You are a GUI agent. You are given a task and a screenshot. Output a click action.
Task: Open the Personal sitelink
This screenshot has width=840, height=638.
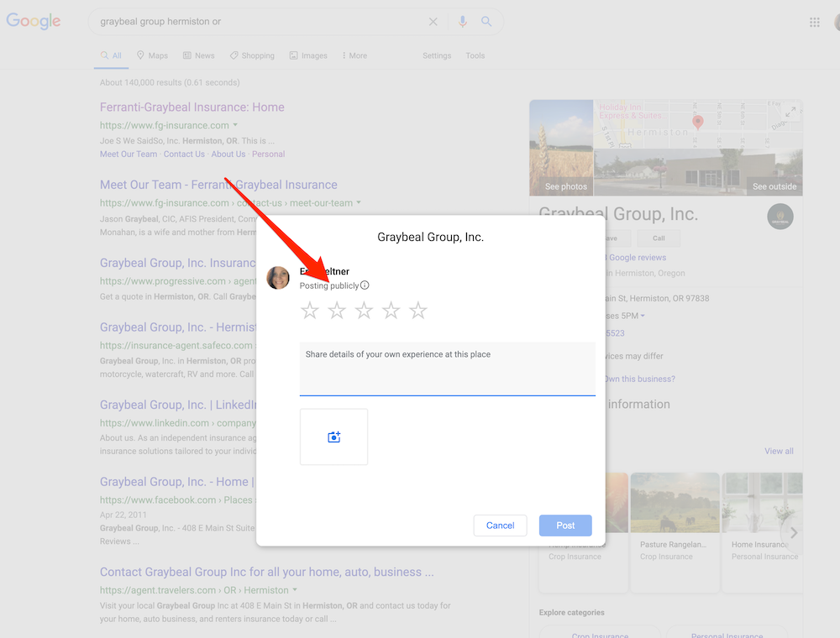click(269, 154)
